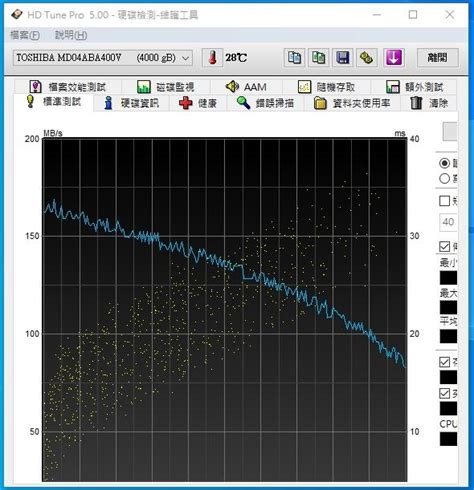Image resolution: width=474 pixels, height=490 pixels.
Task: Click the copy text to clipboard icon
Action: (294, 58)
